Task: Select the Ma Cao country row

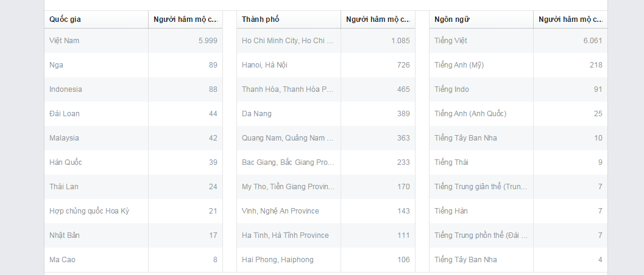Action: (63, 260)
